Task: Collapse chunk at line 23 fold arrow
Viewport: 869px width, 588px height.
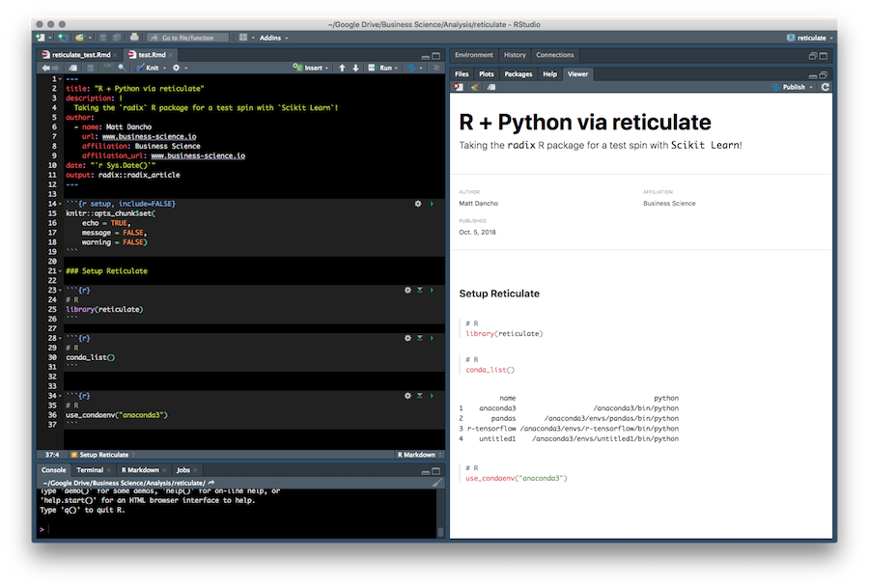Action: (x=61, y=291)
